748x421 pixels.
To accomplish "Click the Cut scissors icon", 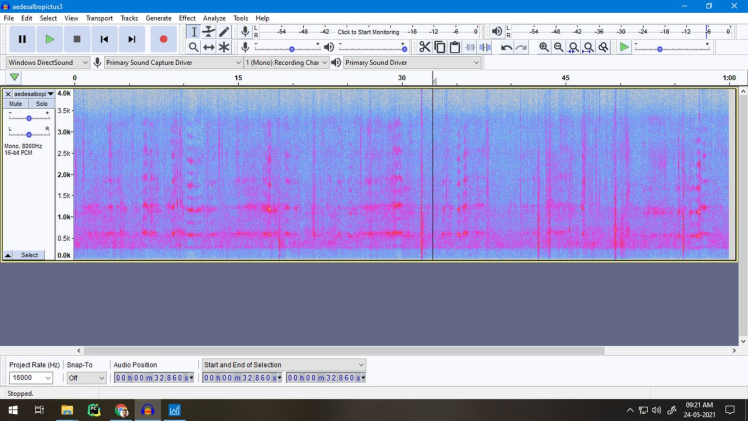I will click(425, 47).
